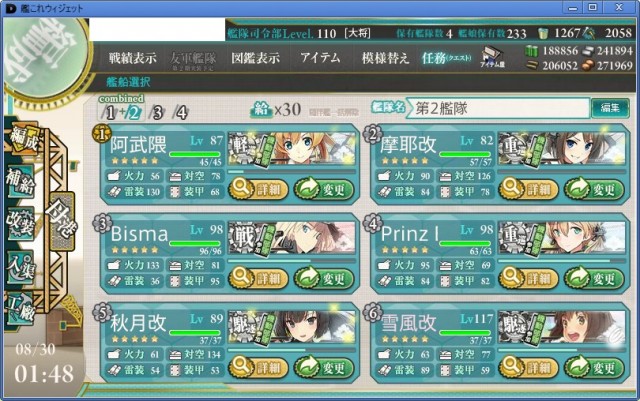
Task: Open the 工廠 factory sidebar icon
Action: click(20, 309)
